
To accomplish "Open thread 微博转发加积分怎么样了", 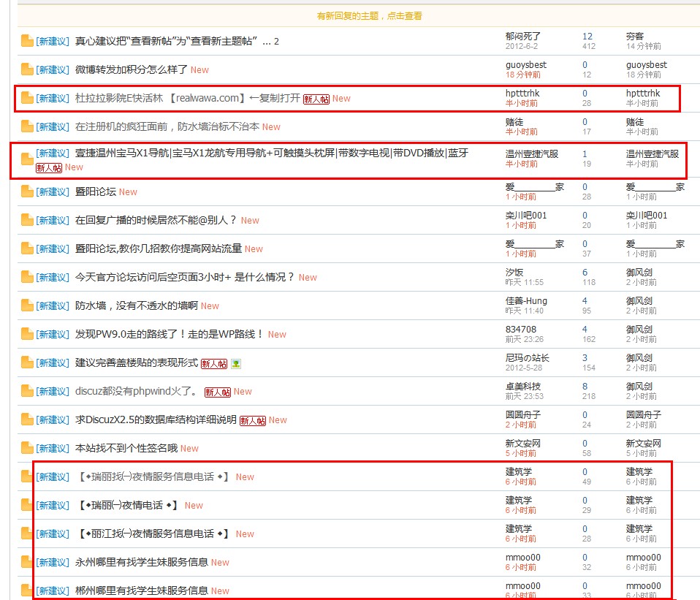I will coord(132,69).
